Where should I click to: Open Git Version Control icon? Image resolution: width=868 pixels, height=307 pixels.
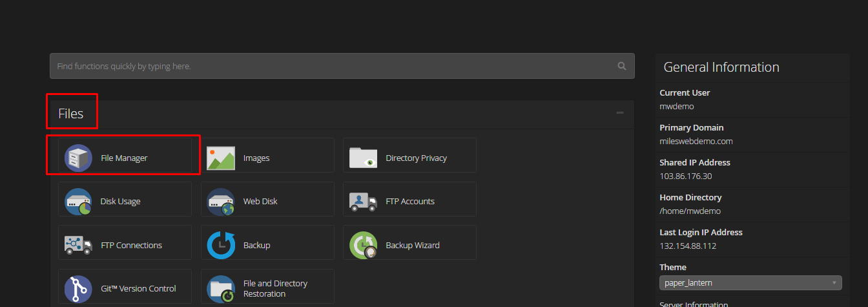coord(78,288)
